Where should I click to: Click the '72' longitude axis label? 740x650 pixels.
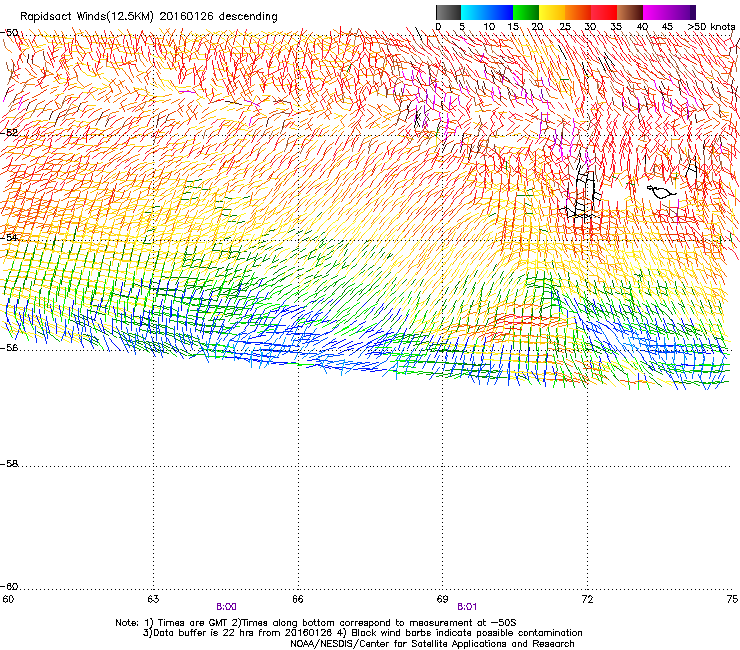pyautogui.click(x=587, y=599)
